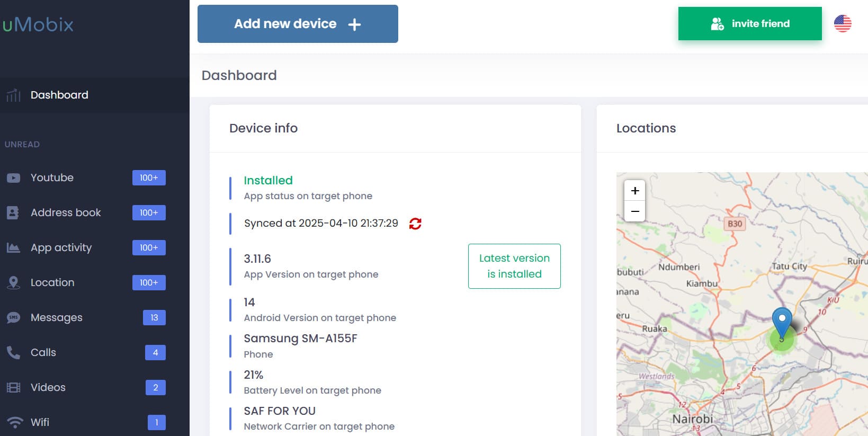Click the plus icon on Add new device

coord(354,24)
